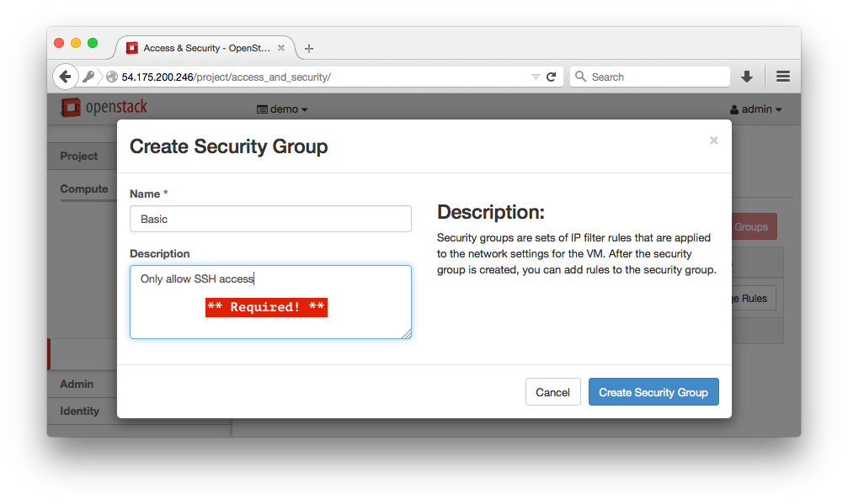Screen dimensions: 848x504
Task: Close the Create Security Group dialog with the X
Action: [x=713, y=141]
